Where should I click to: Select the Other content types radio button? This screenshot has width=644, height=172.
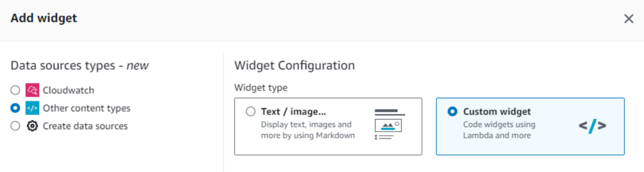pyautogui.click(x=15, y=108)
